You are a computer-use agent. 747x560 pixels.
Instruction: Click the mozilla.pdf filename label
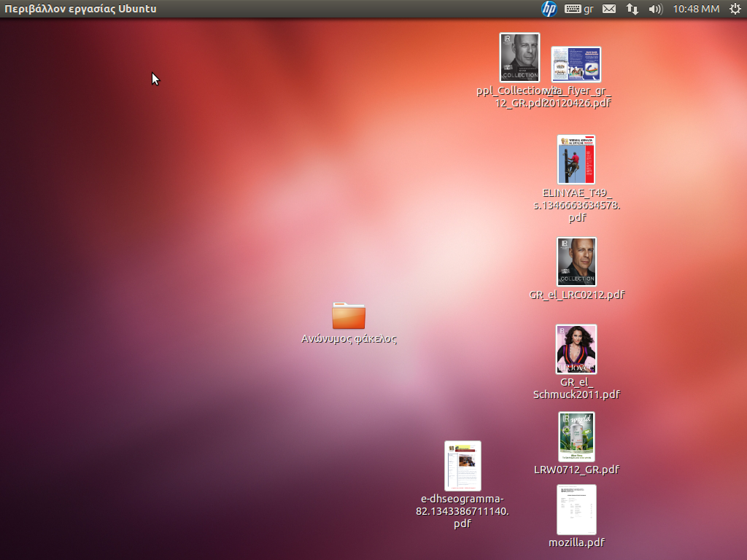pyautogui.click(x=576, y=542)
